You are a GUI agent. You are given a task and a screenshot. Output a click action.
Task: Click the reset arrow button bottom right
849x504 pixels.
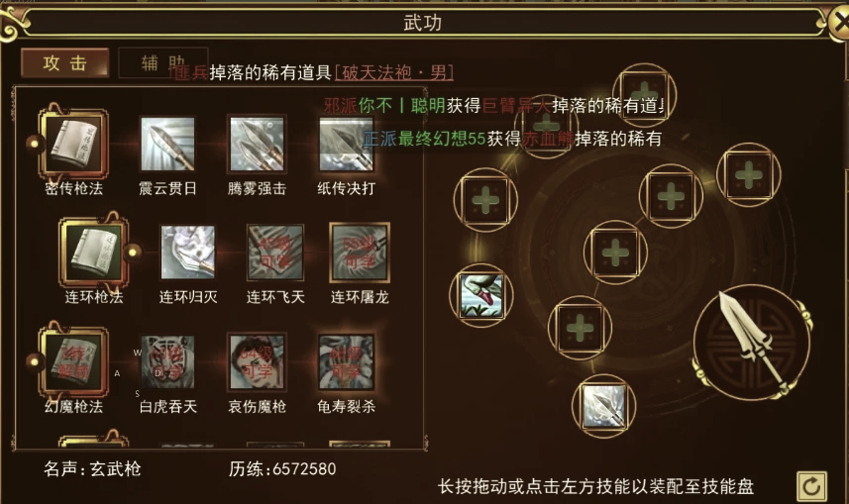[811, 486]
